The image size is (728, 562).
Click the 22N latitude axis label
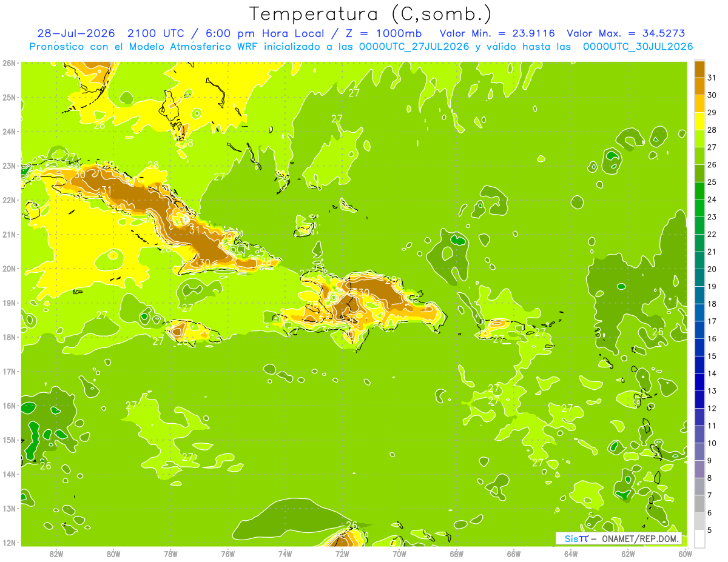point(9,200)
